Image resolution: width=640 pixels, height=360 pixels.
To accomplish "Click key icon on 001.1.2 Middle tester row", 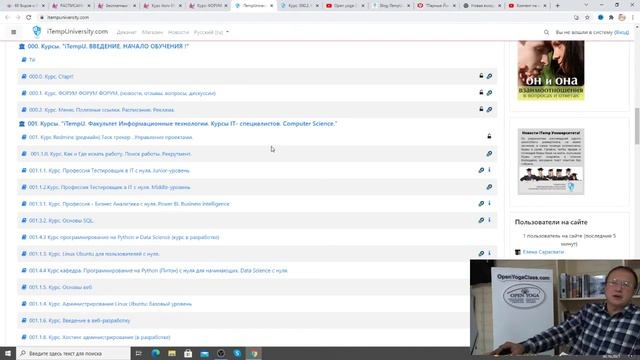I will point(489,187).
